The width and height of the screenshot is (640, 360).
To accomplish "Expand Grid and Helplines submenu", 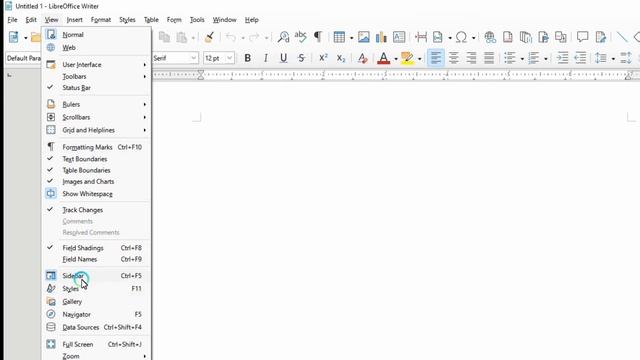I will click(x=96, y=130).
